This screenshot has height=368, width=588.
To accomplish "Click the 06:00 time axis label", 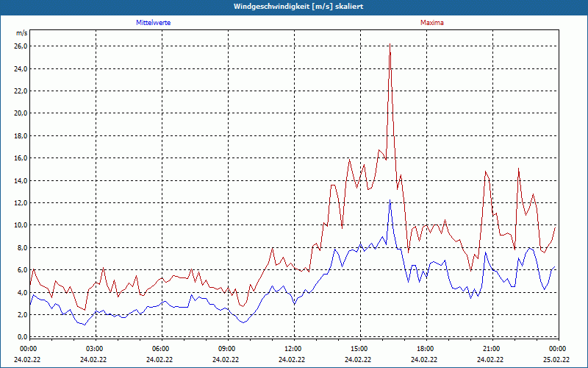I will pos(160,349).
